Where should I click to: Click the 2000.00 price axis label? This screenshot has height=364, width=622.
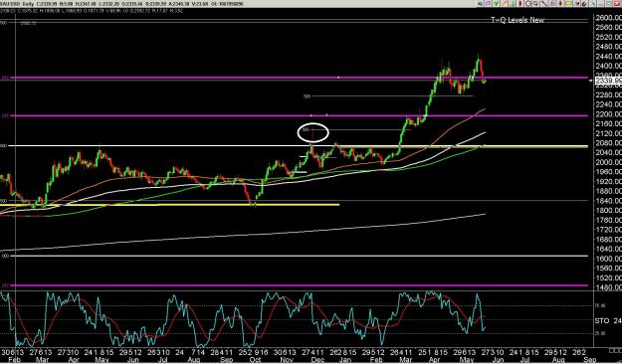(x=608, y=162)
